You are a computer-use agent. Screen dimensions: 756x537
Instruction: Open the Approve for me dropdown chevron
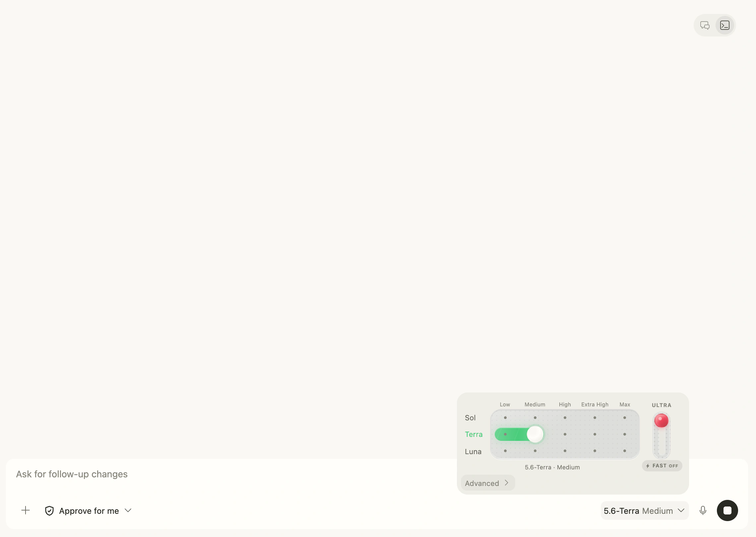(x=128, y=510)
